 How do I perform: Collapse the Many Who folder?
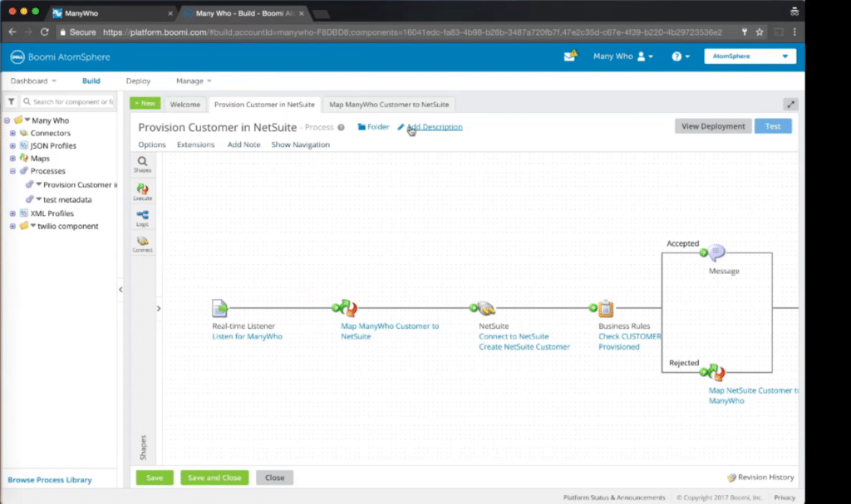click(x=8, y=120)
